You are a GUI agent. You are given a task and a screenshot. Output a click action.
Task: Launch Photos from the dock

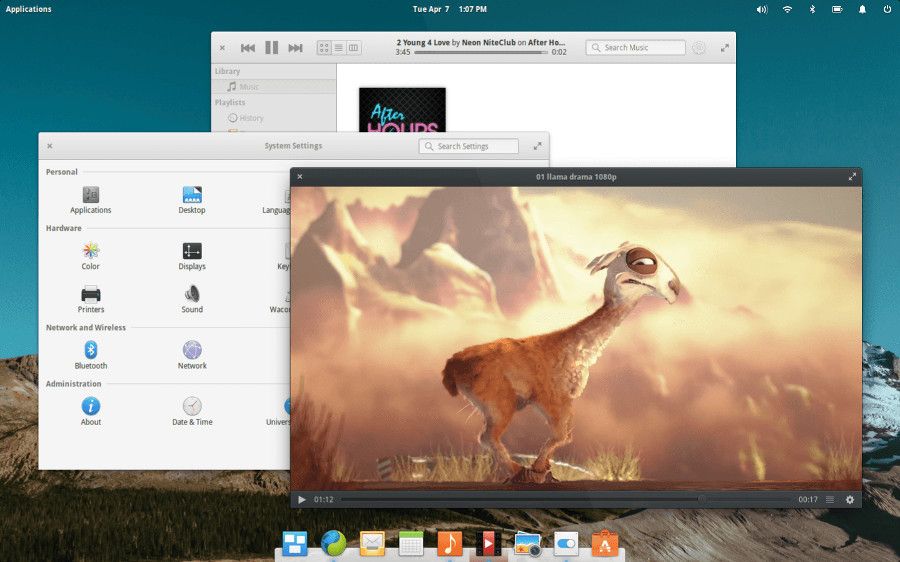527,543
